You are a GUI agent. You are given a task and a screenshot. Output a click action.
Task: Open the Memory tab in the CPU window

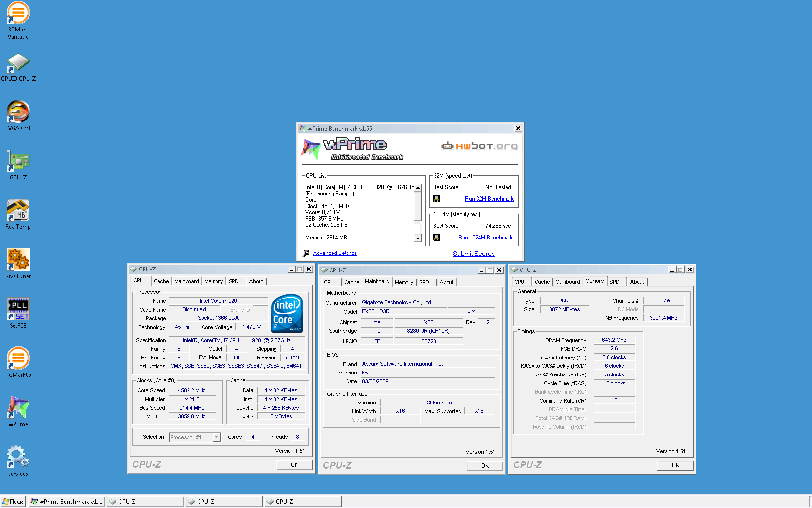click(214, 281)
